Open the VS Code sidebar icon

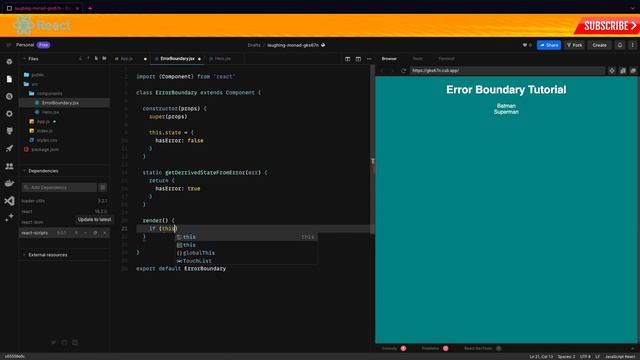coord(9,201)
